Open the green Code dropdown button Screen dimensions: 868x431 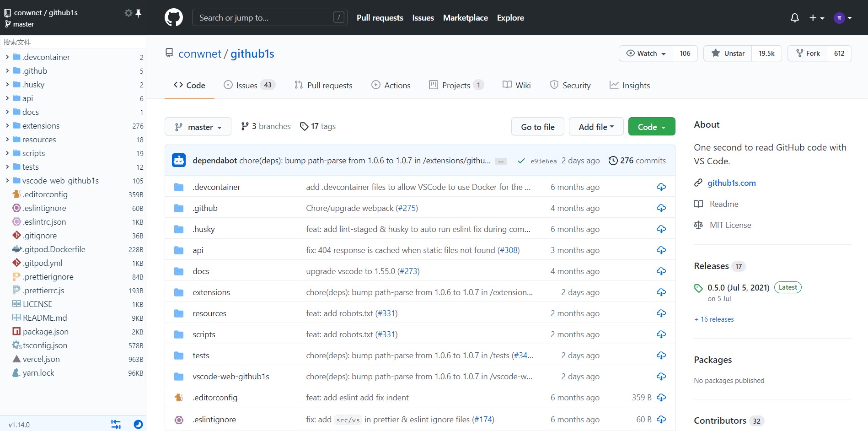click(652, 127)
